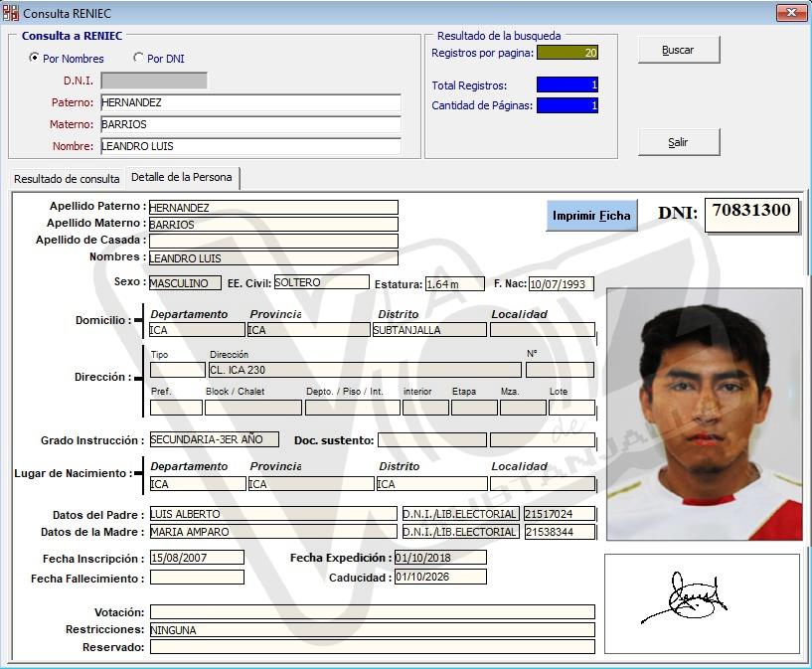Click the Cantidad de Páginas value box
Image resolution: width=812 pixels, height=669 pixels.
click(568, 105)
